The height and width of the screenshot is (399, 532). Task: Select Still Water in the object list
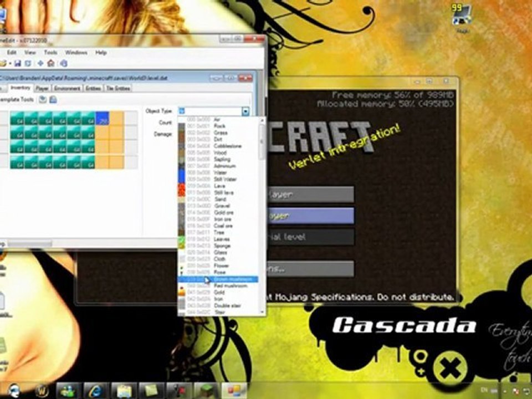tap(218, 179)
